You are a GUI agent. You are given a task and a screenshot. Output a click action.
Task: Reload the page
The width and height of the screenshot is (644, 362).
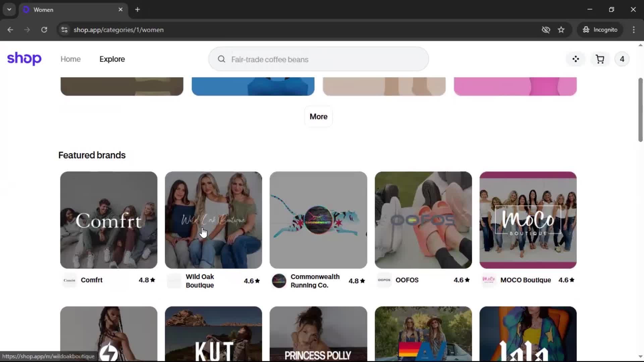pos(44,30)
